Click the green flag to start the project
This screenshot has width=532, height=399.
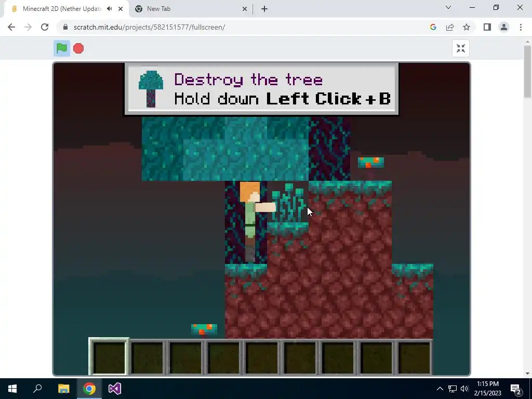pyautogui.click(x=62, y=48)
